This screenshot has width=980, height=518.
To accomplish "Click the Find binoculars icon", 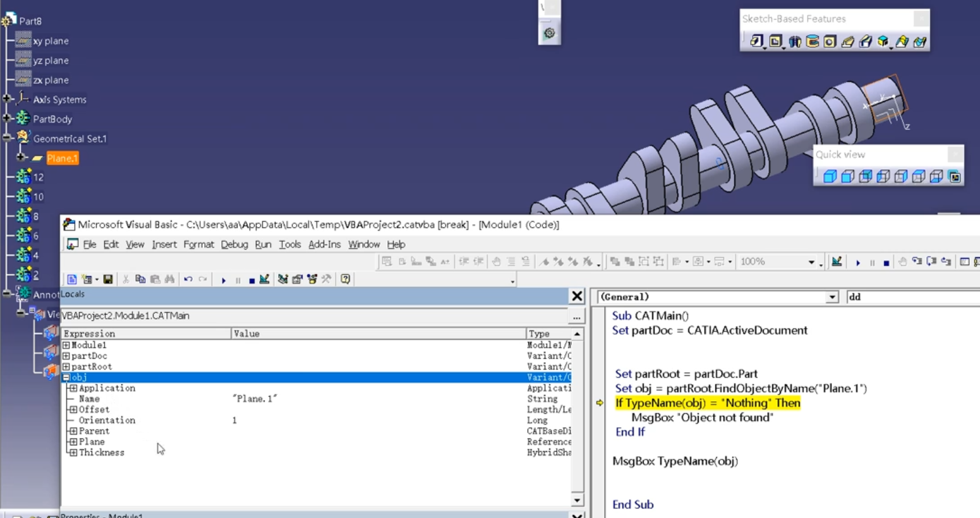I will tap(170, 279).
